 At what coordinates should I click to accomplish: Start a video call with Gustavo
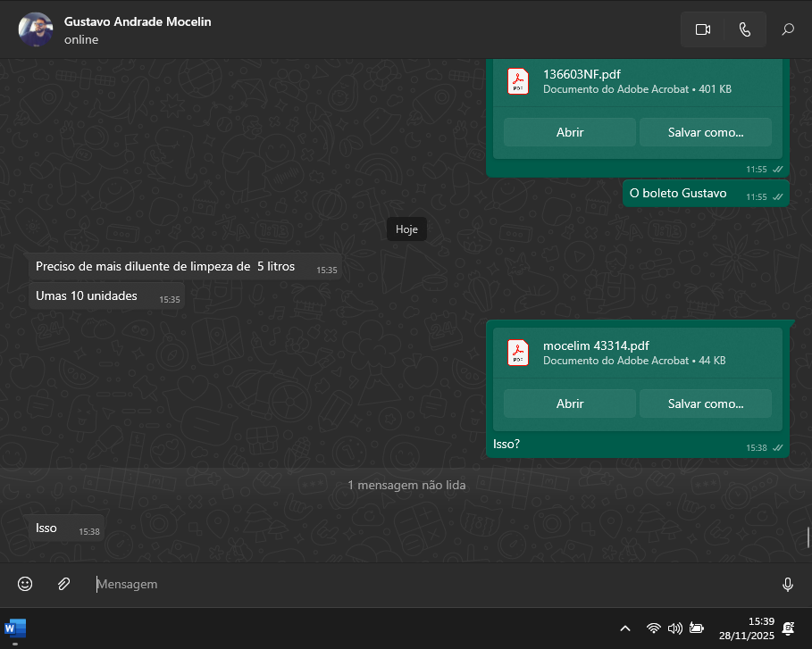coord(702,29)
